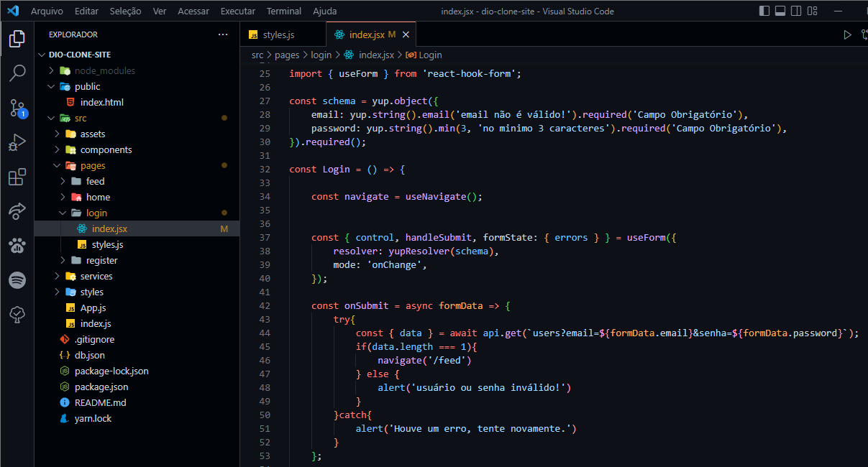Select the Run and Debug icon
This screenshot has width=868, height=467.
pos(17,142)
